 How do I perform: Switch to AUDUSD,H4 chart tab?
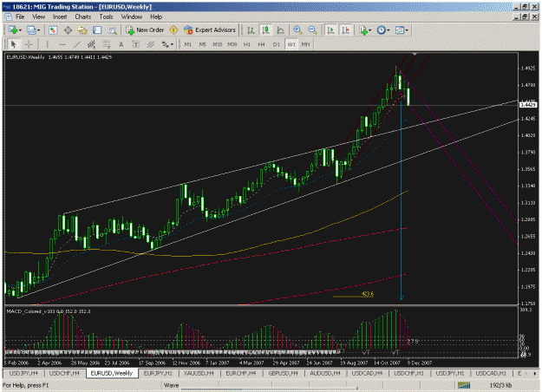[x=325, y=373]
